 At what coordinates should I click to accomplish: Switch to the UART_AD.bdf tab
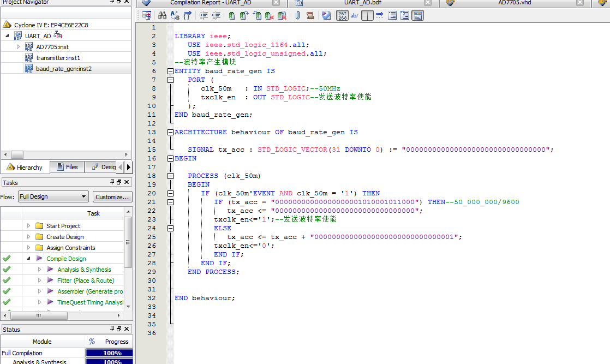pyautogui.click(x=362, y=3)
